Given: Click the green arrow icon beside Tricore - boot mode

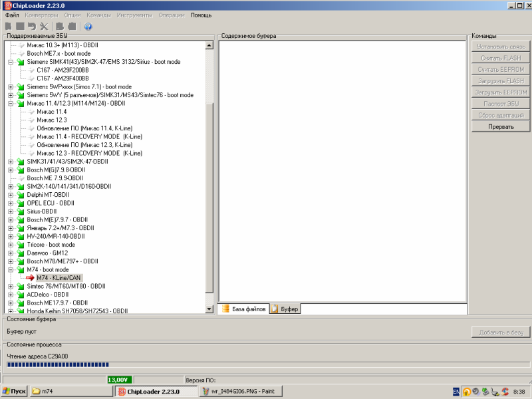Looking at the screenshot, I should click(x=20, y=245).
